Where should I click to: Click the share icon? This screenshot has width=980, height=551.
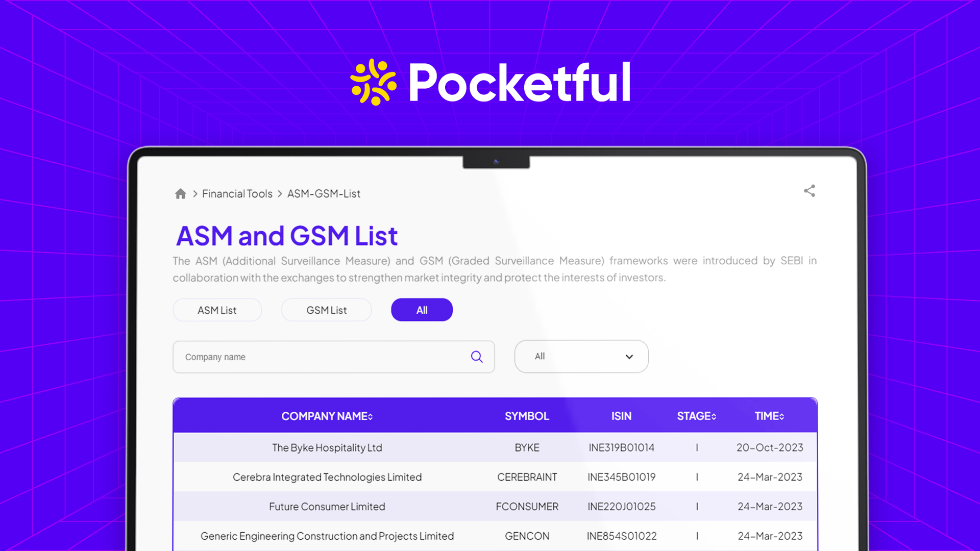(810, 191)
